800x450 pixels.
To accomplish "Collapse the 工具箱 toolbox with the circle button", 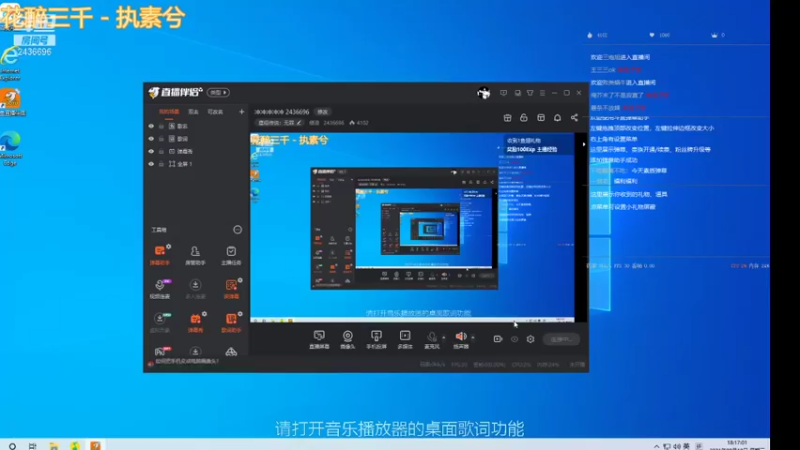I will tap(237, 230).
